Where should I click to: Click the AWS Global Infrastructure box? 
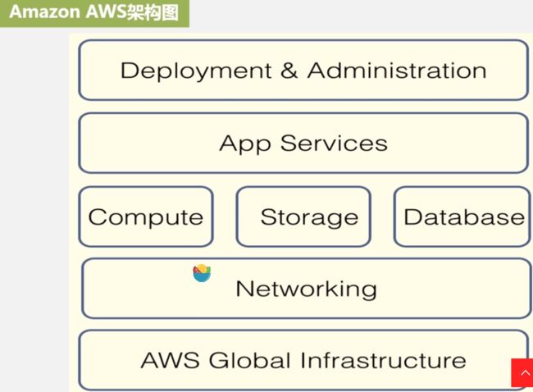(303, 360)
